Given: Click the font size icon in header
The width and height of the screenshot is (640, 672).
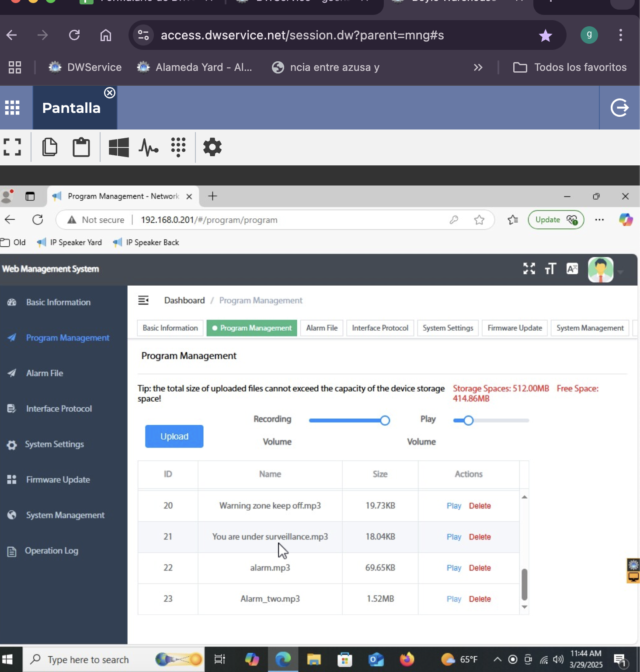Looking at the screenshot, I should pos(550,269).
